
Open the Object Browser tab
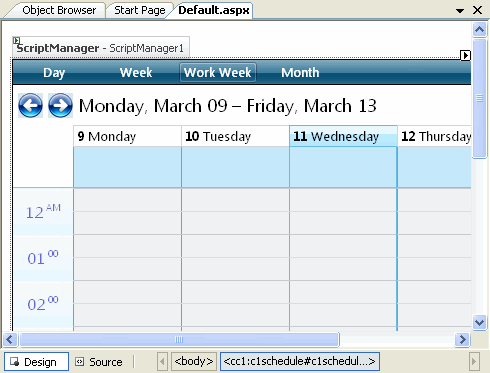(x=59, y=10)
